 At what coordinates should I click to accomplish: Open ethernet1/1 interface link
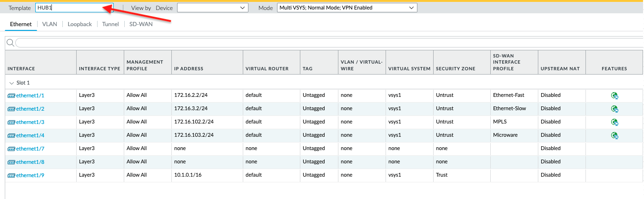[x=30, y=95]
